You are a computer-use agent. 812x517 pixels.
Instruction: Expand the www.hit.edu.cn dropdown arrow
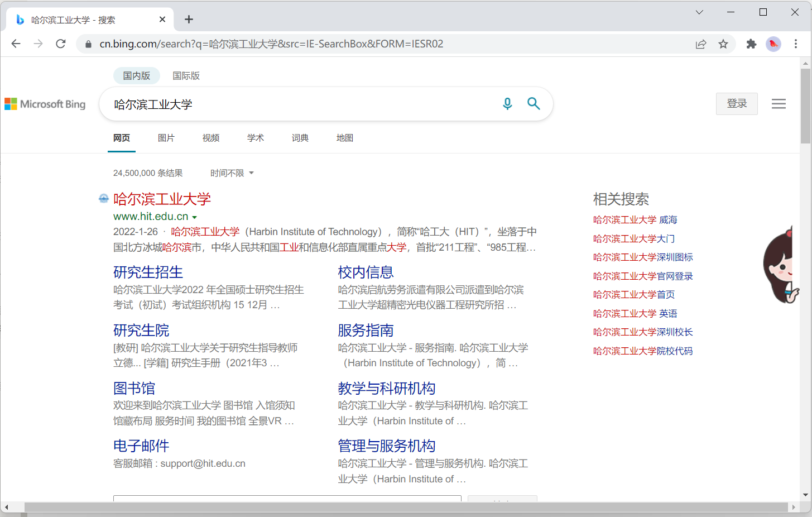[x=194, y=217]
